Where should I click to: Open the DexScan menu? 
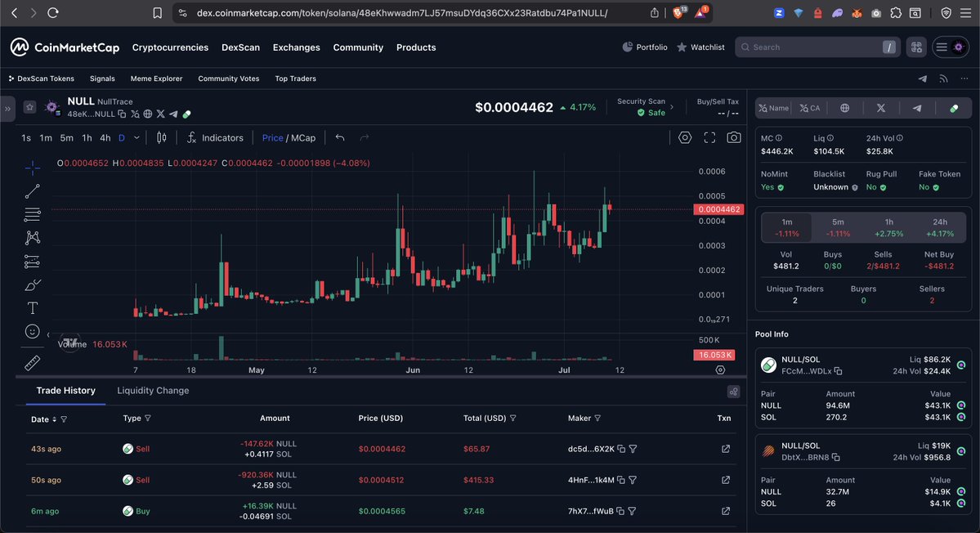[x=240, y=47]
